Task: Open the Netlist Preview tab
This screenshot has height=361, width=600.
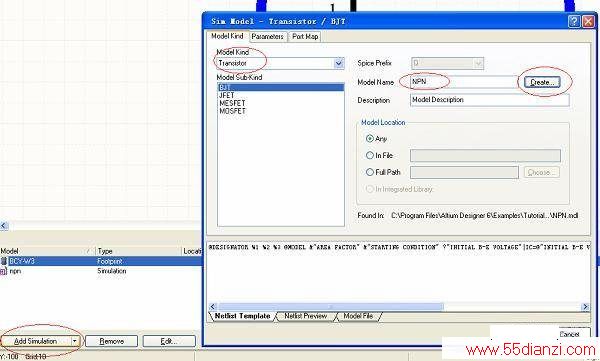Action: (x=306, y=316)
